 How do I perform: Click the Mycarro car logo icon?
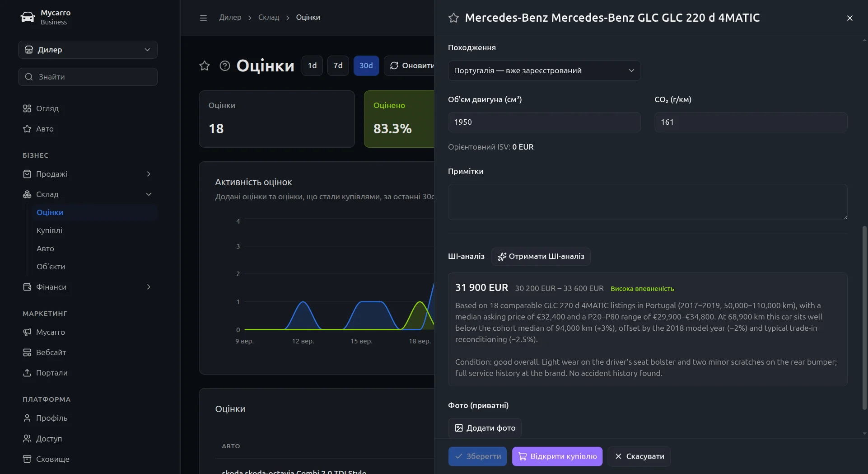tap(28, 17)
